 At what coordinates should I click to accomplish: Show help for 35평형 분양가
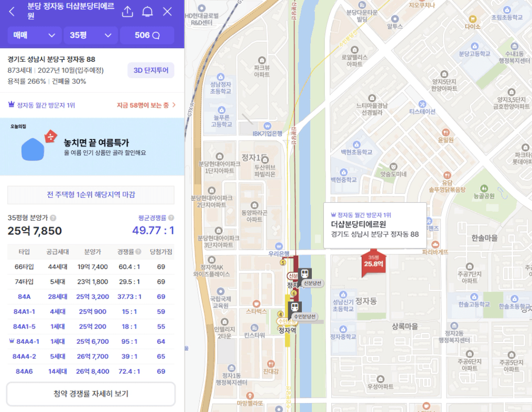[x=53, y=218]
